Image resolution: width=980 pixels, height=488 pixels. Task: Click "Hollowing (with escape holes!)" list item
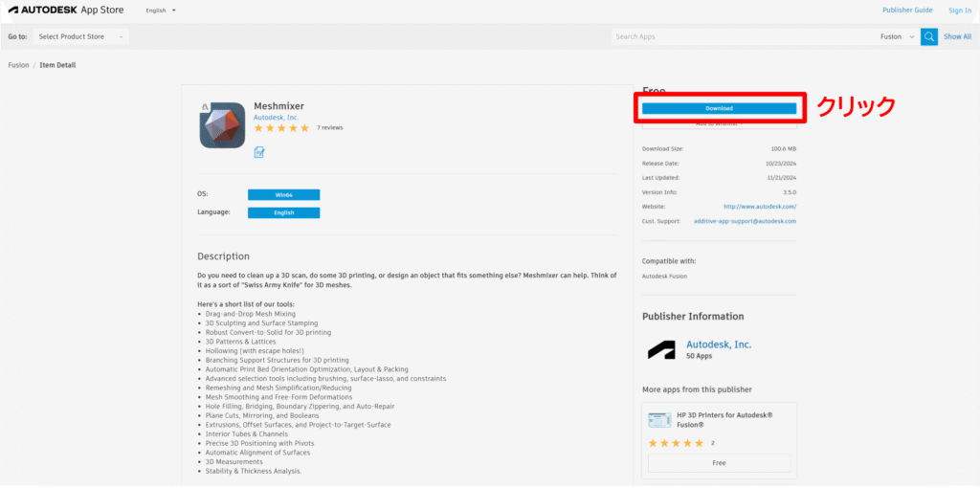[255, 351]
